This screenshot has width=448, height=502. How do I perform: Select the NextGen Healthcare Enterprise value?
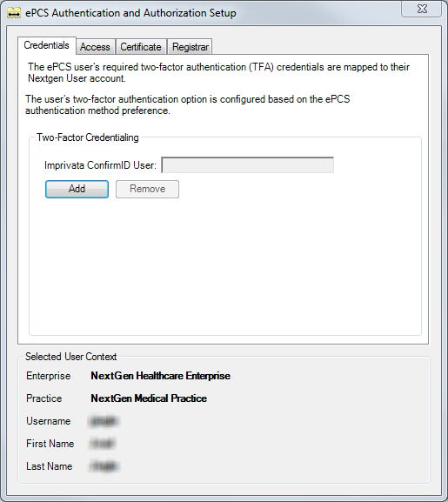pos(161,376)
